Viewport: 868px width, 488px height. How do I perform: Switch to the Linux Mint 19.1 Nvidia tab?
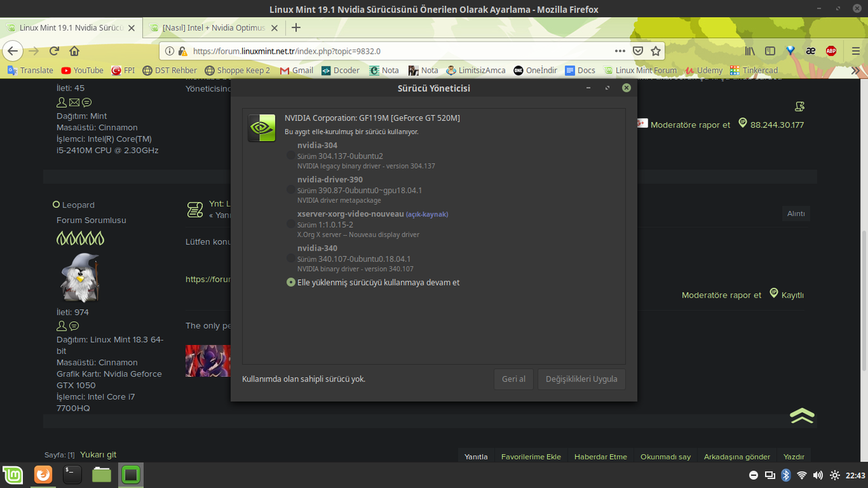point(71,28)
